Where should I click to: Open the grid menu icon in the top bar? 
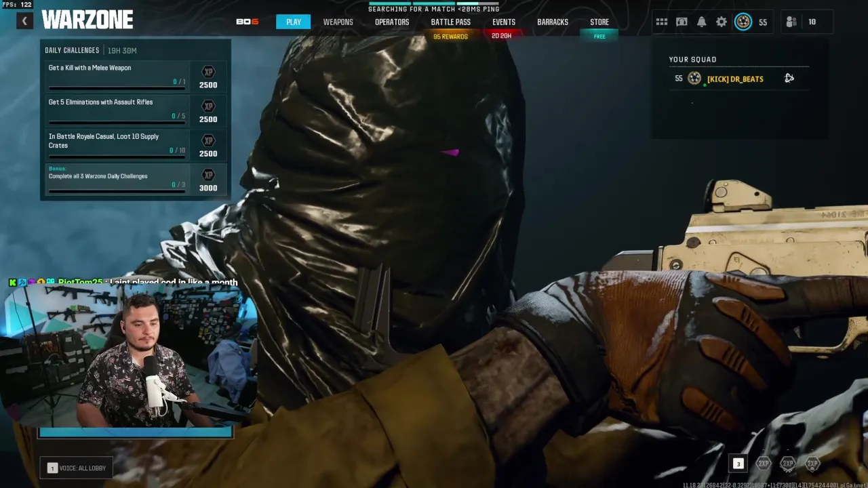click(x=662, y=22)
